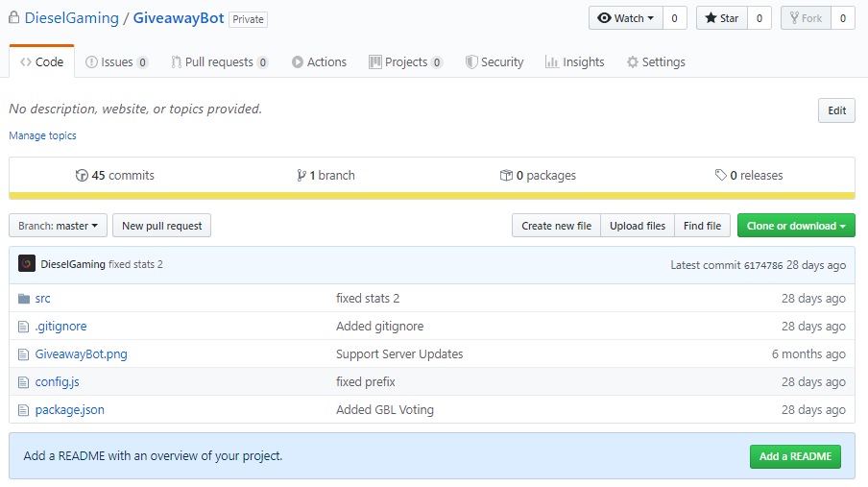Click the Issues circle icon

click(91, 62)
